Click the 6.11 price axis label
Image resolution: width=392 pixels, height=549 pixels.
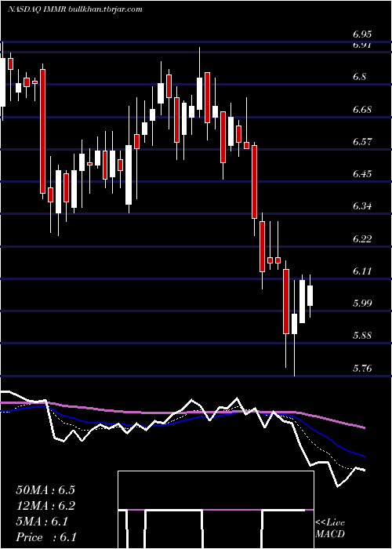click(x=362, y=271)
